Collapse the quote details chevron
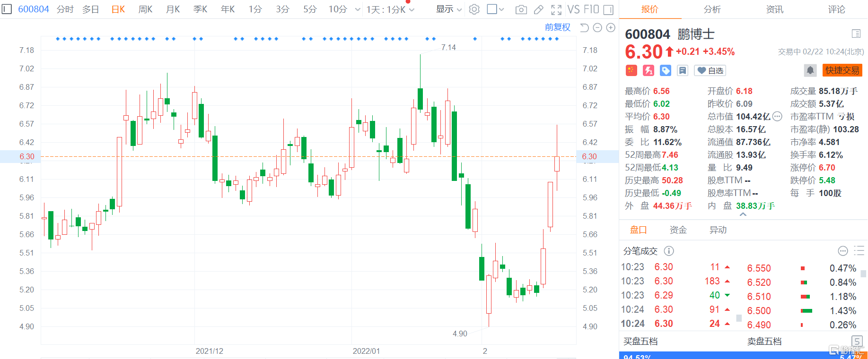The width and height of the screenshot is (868, 359). (743, 214)
